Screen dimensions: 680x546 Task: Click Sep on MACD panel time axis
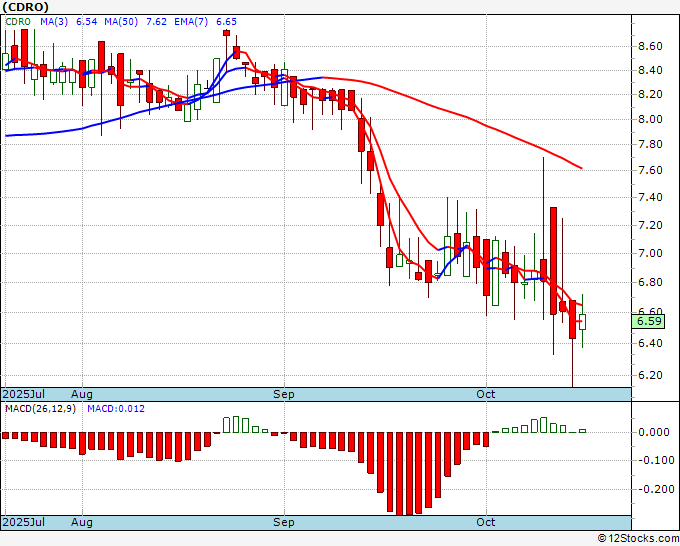click(284, 522)
